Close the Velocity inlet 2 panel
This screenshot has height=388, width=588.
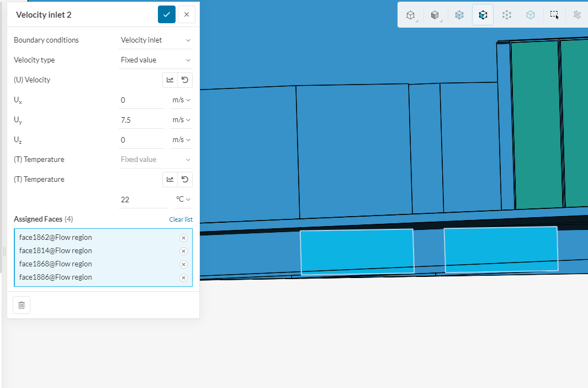(x=187, y=14)
